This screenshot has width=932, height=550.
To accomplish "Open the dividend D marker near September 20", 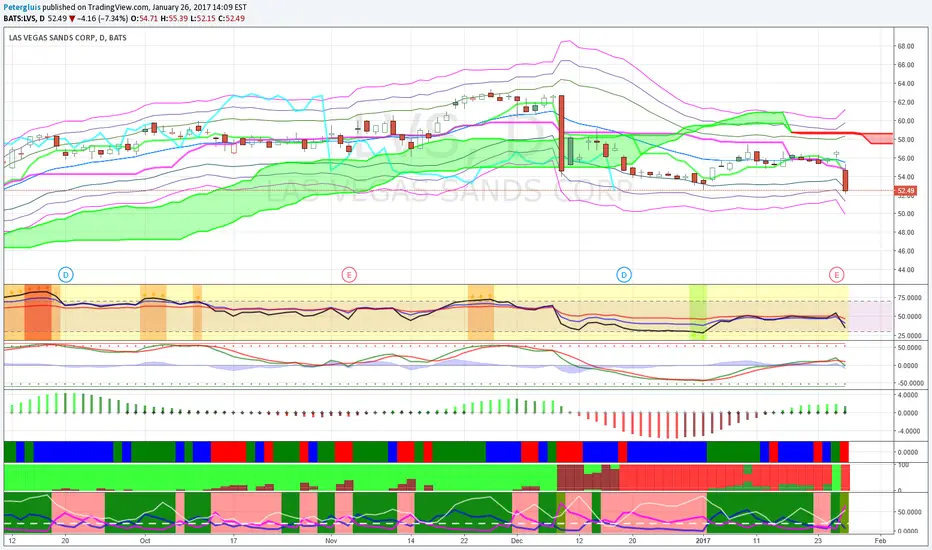I will (x=66, y=275).
